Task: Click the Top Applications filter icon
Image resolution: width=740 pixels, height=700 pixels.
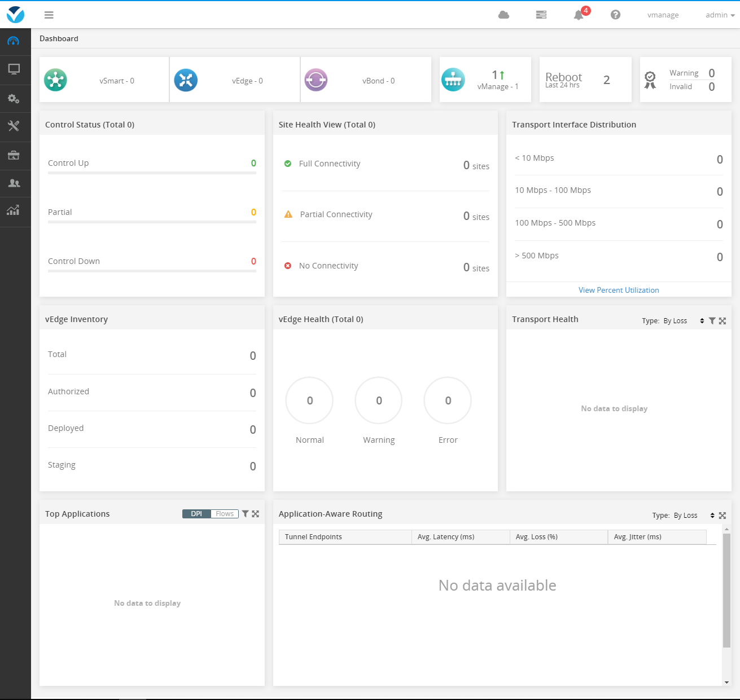Action: pyautogui.click(x=246, y=514)
